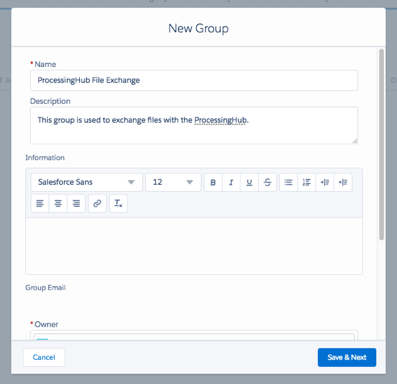Click the Description text area

[x=194, y=125]
